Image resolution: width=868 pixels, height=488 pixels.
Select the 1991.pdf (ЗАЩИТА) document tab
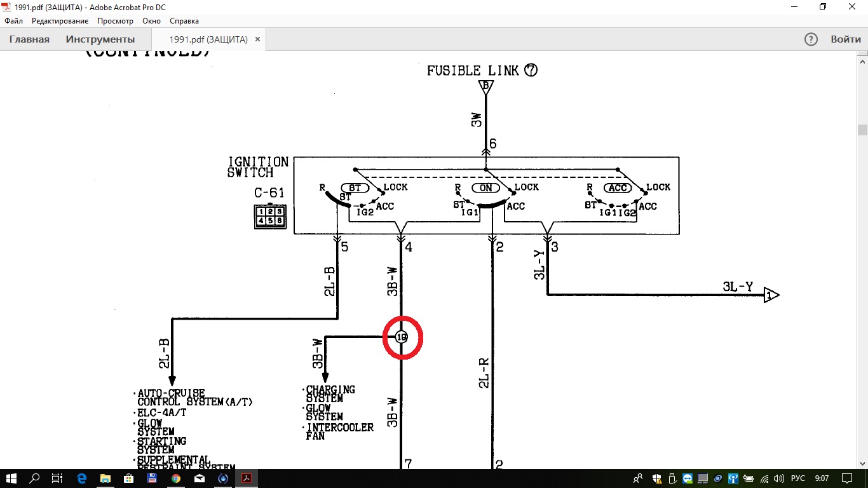coord(208,39)
